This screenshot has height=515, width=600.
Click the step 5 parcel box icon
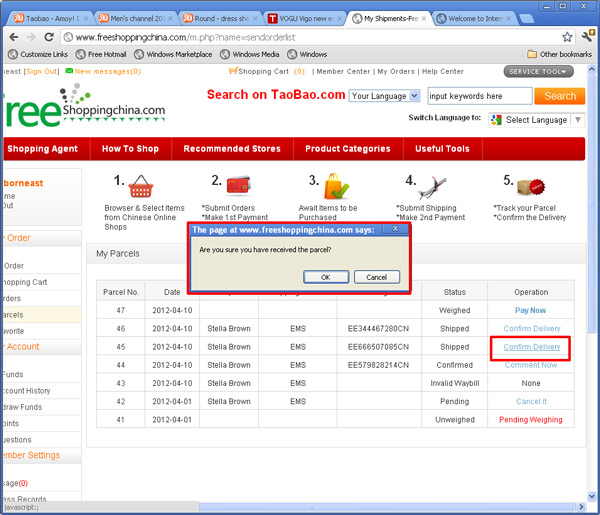(x=531, y=187)
